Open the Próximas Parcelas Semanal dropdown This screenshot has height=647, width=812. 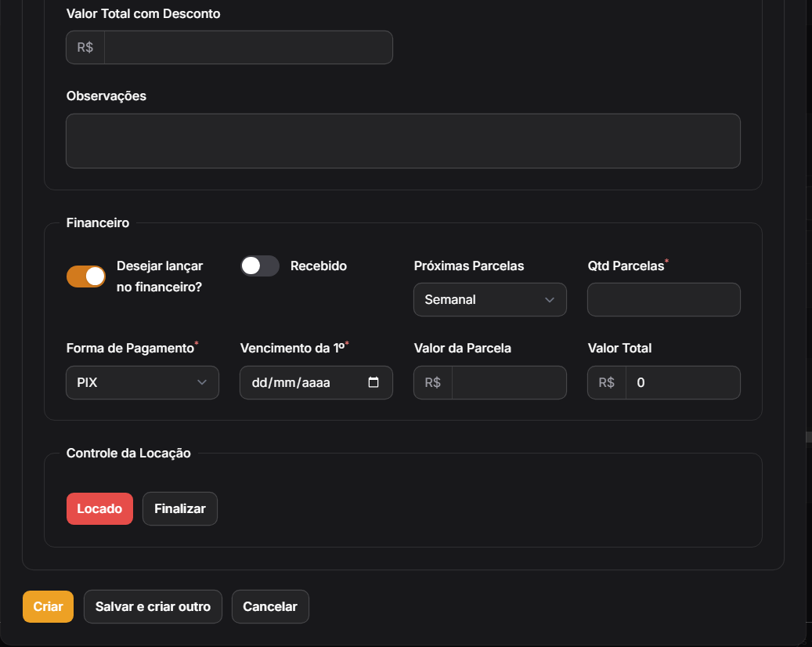tap(490, 299)
